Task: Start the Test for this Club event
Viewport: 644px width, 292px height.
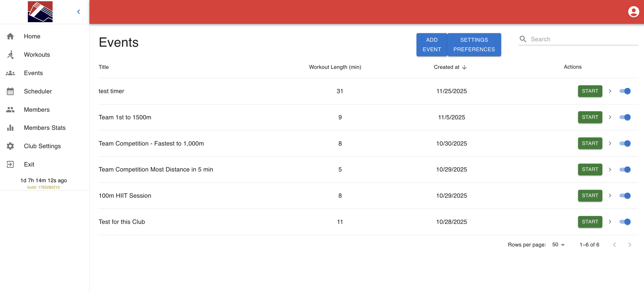Action: (x=590, y=222)
